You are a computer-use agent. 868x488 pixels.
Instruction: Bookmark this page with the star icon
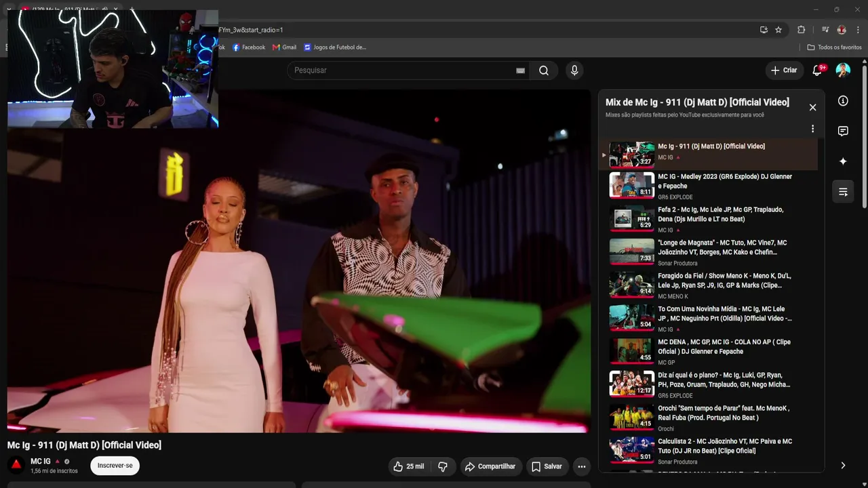coord(778,30)
